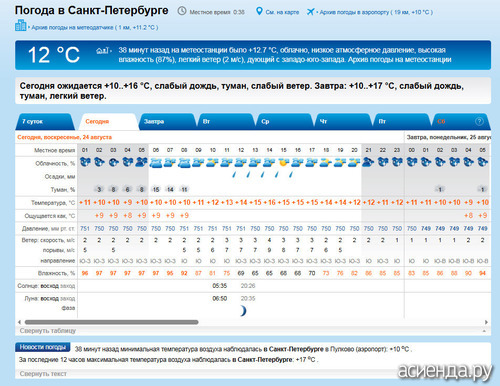Switch to the 7 суток tab
The height and width of the screenshot is (386, 500).
pyautogui.click(x=44, y=122)
